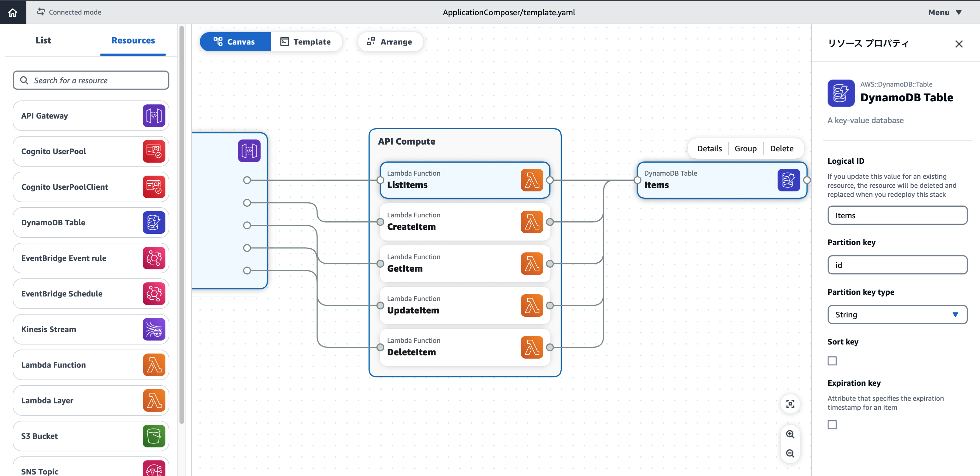Screen dimensions: 980x476
Task: Click the S3 Bucket resource card
Action: tap(91, 436)
